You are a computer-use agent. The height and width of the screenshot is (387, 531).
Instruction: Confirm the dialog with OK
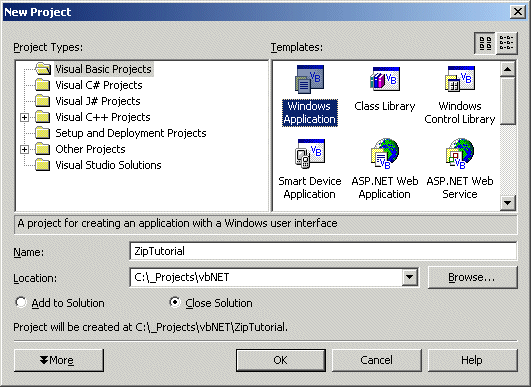281,360
